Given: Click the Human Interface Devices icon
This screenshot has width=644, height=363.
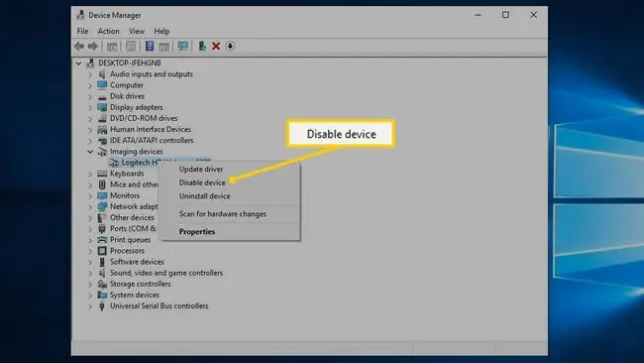Looking at the screenshot, I should click(x=102, y=130).
